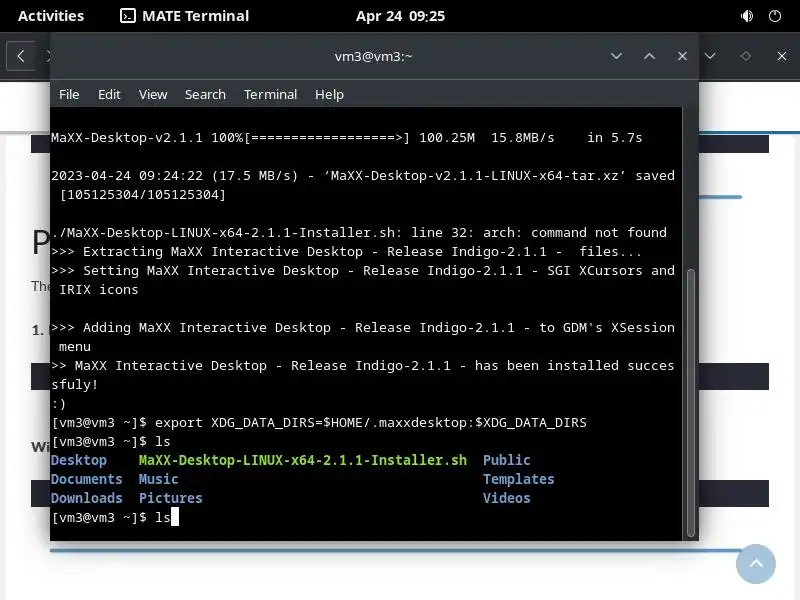
Task: Click the terminal vertical scrollbar
Action: coord(691,403)
